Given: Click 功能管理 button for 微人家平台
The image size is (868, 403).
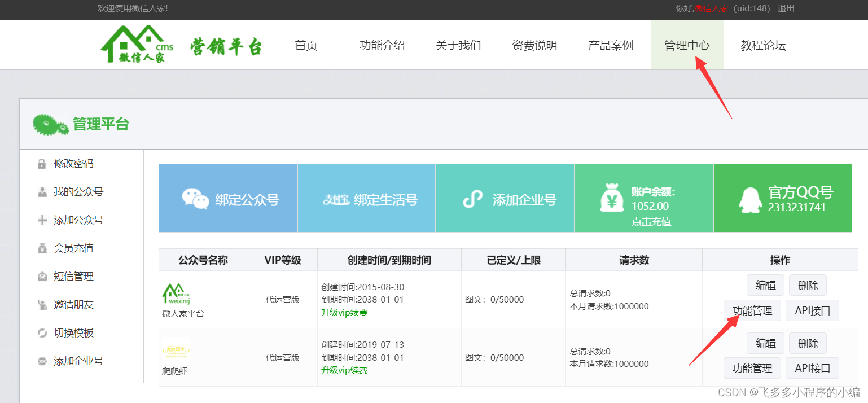Looking at the screenshot, I should (752, 310).
